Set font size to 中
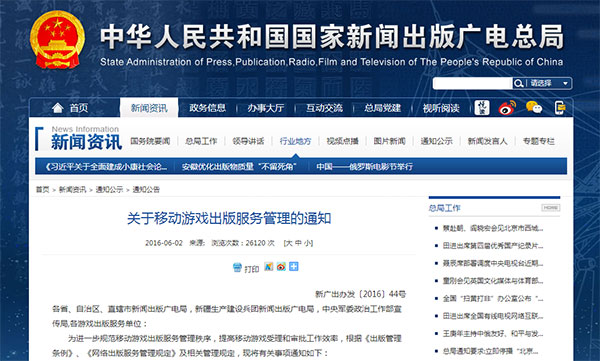600x361 pixels. (298, 243)
